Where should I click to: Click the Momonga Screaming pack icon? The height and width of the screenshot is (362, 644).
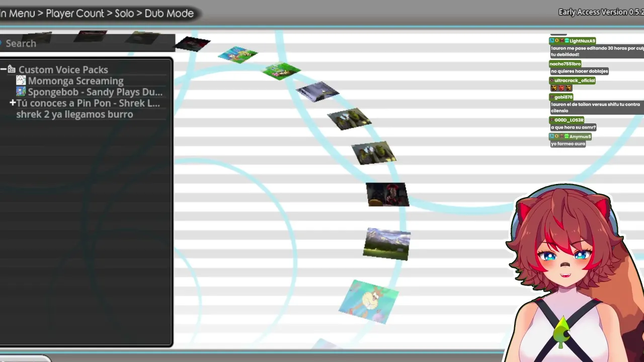click(21, 80)
